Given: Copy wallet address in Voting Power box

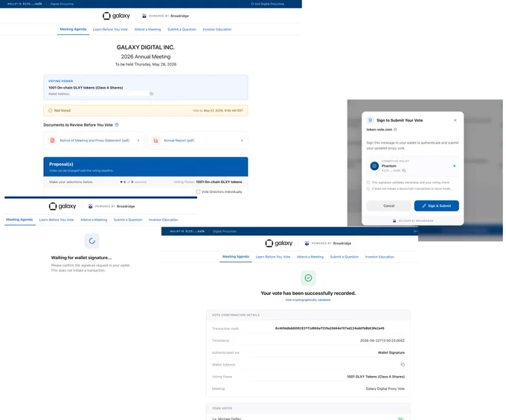Looking at the screenshot, I should pyautogui.click(x=151, y=94).
